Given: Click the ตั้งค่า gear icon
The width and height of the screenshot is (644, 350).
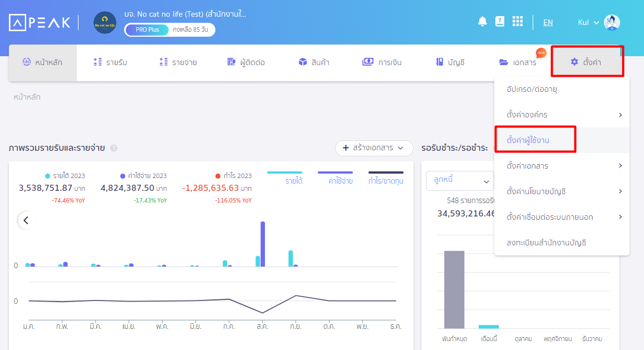Looking at the screenshot, I should click(x=574, y=62).
